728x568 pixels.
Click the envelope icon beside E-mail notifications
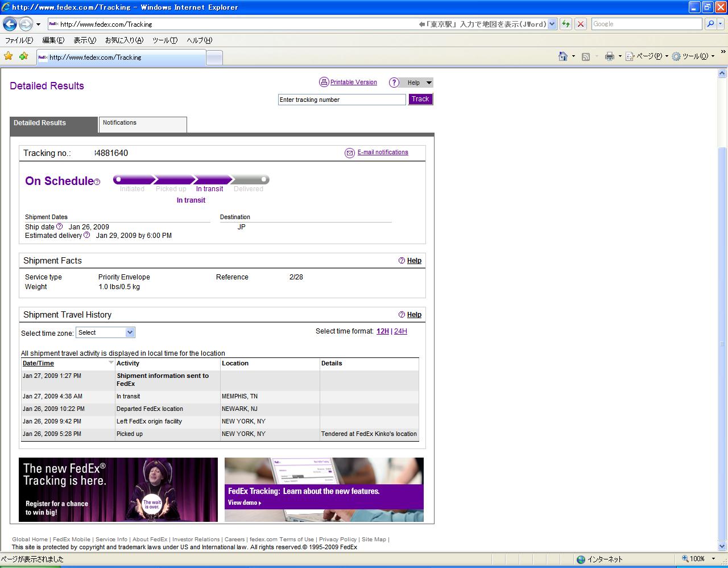350,153
